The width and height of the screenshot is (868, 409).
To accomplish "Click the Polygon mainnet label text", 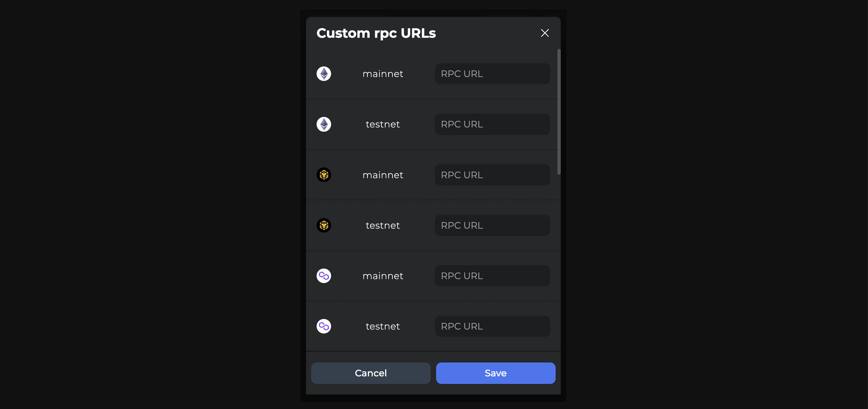I will [383, 276].
